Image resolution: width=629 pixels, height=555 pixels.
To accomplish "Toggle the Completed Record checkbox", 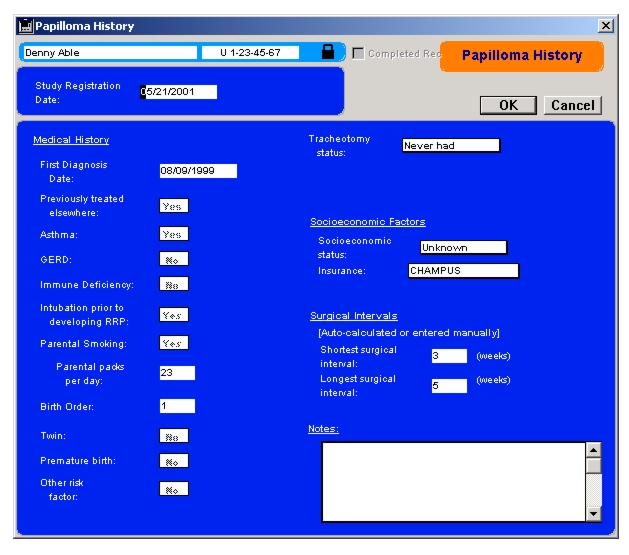I will [358, 53].
